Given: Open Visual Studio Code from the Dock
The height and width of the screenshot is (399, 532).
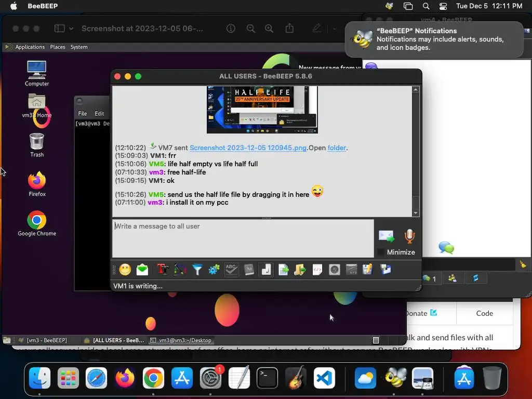Looking at the screenshot, I should [324, 378].
